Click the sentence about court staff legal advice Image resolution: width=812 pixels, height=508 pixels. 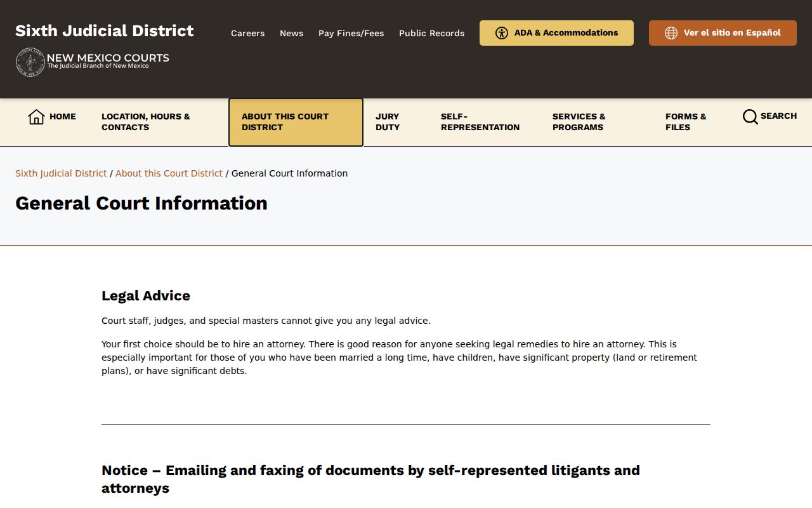[266, 321]
